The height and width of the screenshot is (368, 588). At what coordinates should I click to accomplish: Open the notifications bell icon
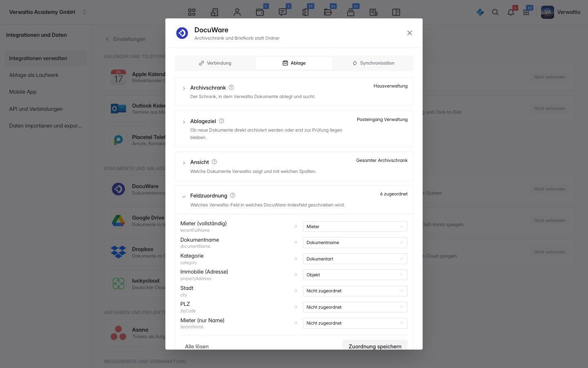[511, 12]
